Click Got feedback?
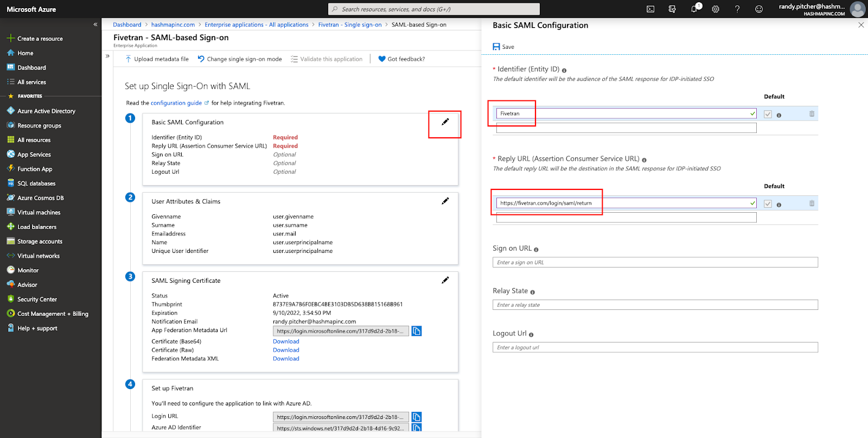The image size is (868, 438). coord(401,59)
